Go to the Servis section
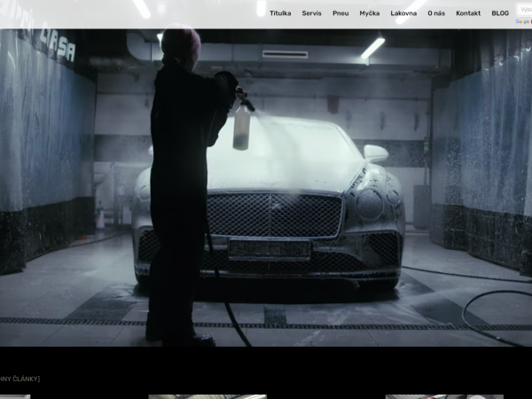The image size is (532, 399). pos(311,13)
